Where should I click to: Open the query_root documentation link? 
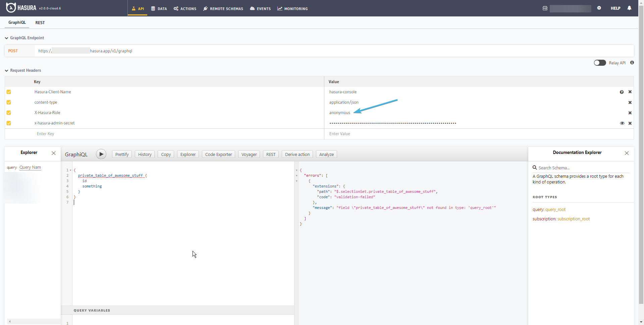click(556, 209)
